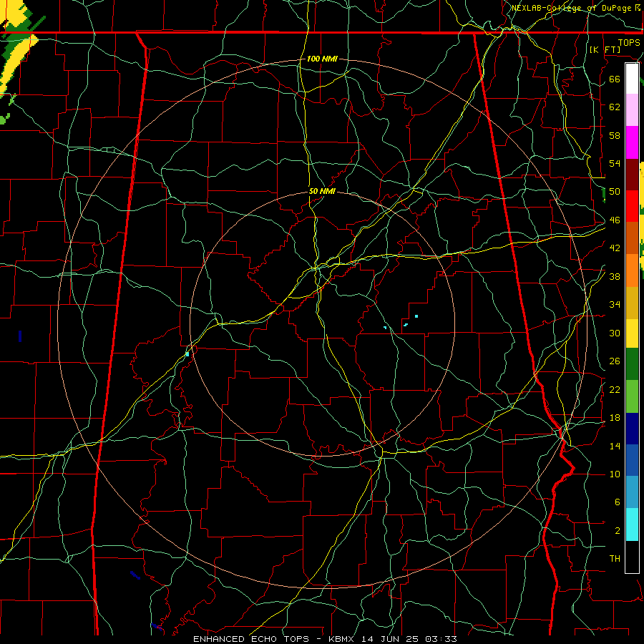Click the cyan legend color band
Viewport: 644px width, 644px height.
pyautogui.click(x=632, y=525)
